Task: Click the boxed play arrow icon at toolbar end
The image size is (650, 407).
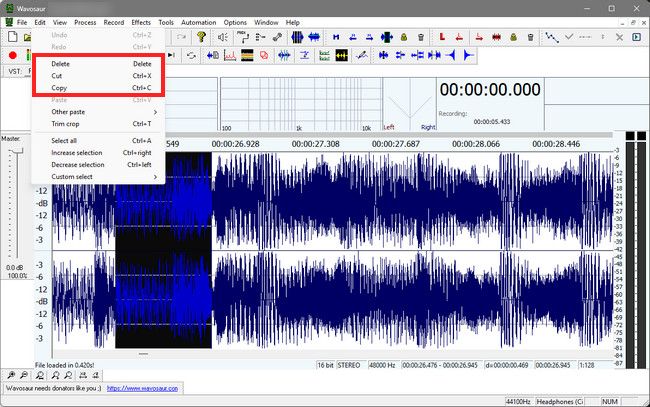Action: (x=637, y=37)
